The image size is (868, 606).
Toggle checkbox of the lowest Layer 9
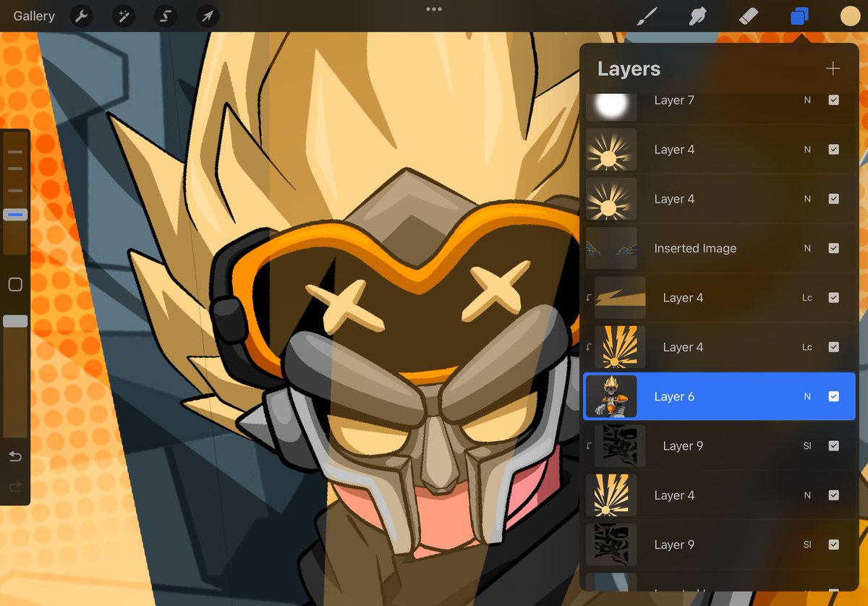pos(833,545)
